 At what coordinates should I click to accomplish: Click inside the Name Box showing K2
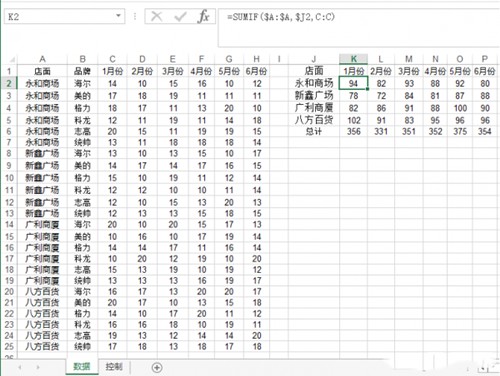59,16
